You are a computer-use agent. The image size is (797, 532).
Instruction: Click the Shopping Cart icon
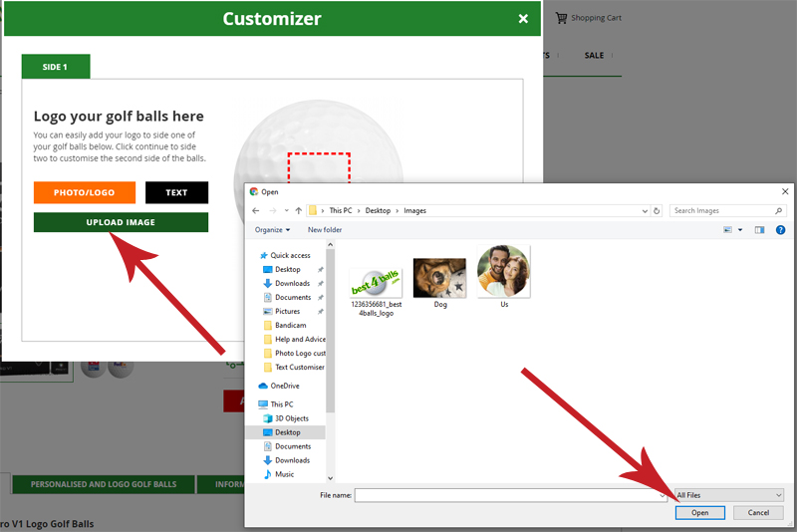(x=562, y=18)
